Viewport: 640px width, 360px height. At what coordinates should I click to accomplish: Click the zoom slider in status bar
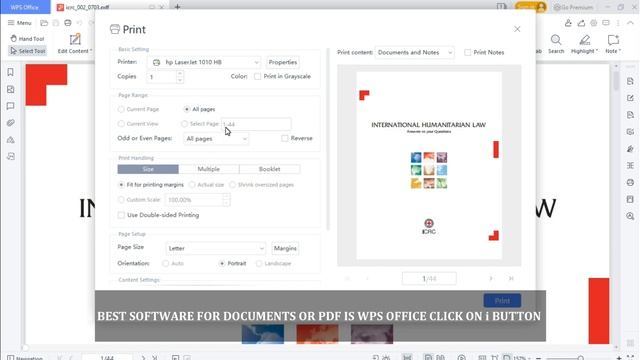coord(580,358)
